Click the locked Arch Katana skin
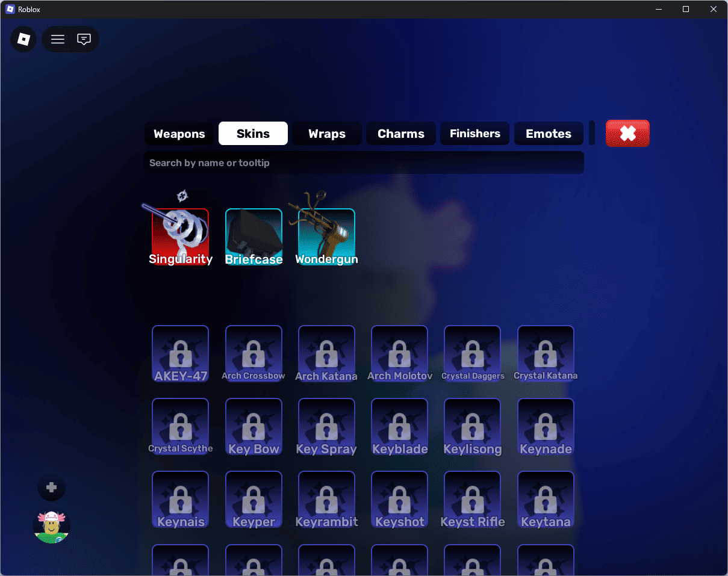 point(326,354)
